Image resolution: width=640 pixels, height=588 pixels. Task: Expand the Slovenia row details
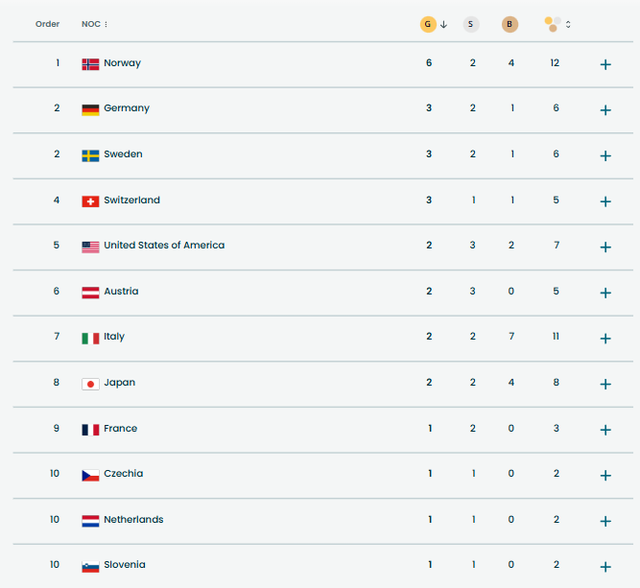coord(605,567)
